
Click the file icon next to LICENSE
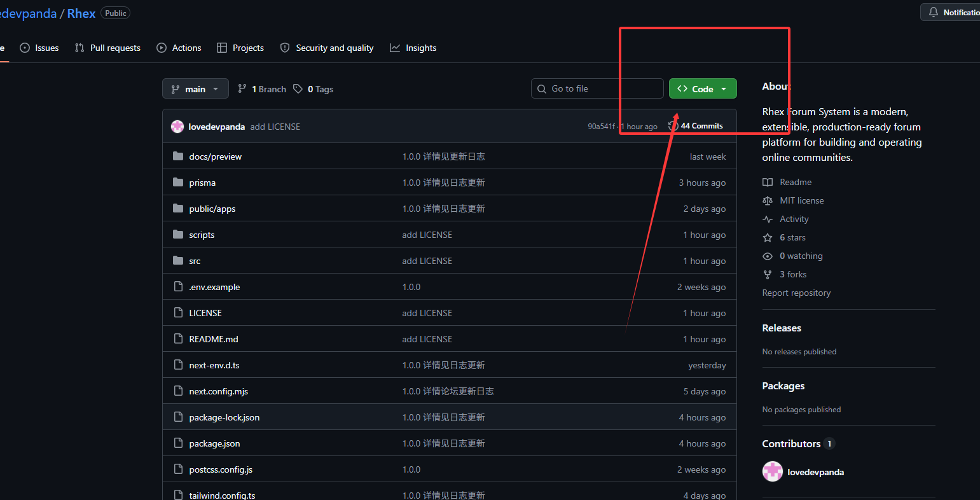click(x=178, y=313)
